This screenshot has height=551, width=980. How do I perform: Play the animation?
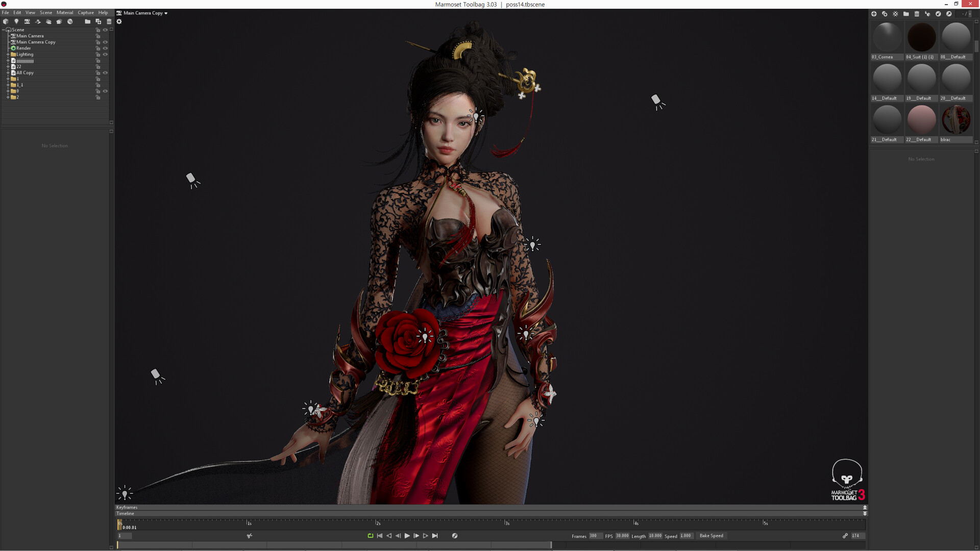(407, 536)
